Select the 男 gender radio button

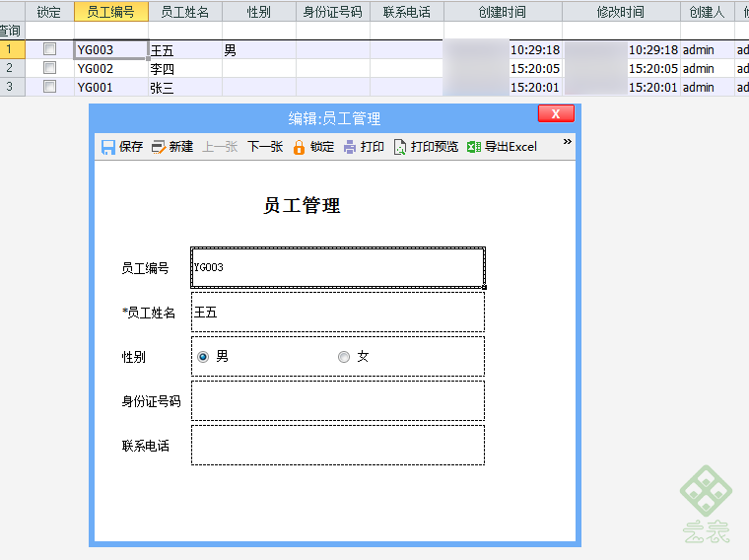click(x=203, y=357)
